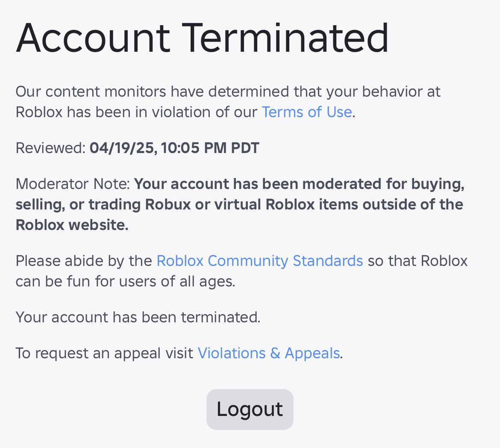The width and height of the screenshot is (500, 448).
Task: Visit the Violations & Appeals link
Action: [x=269, y=353]
